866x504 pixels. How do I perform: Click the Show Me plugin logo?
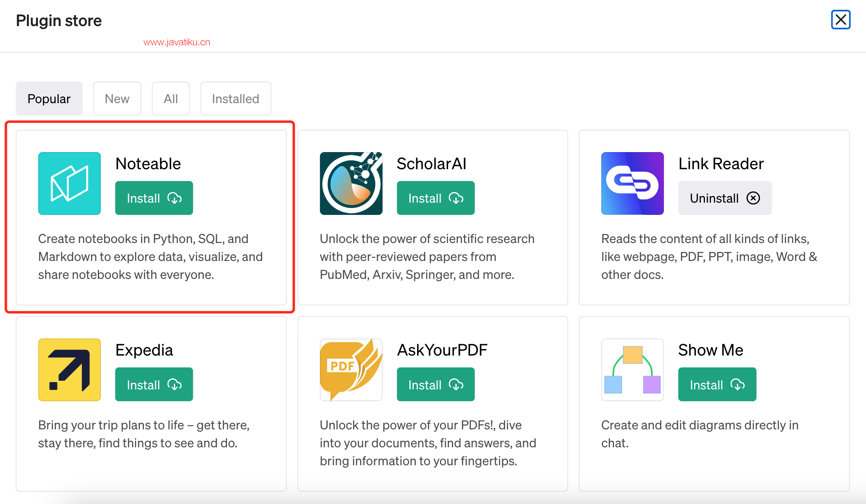coord(632,370)
